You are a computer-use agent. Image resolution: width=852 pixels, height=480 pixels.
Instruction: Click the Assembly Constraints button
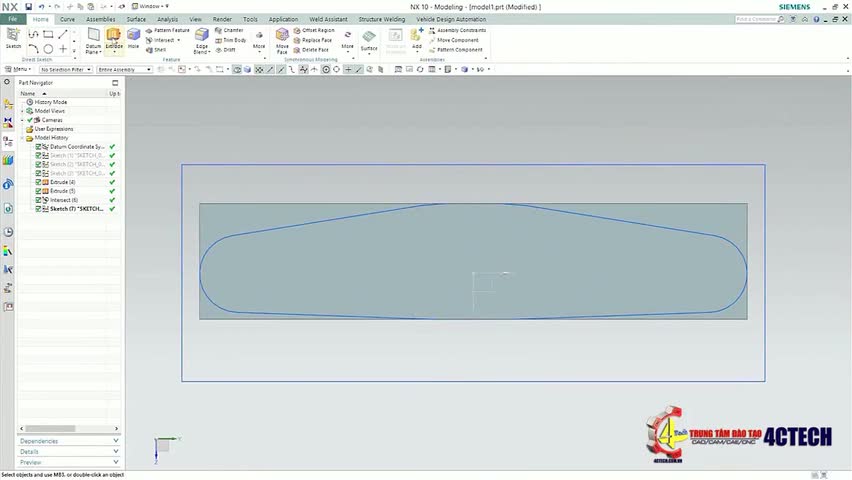pyautogui.click(x=458, y=30)
